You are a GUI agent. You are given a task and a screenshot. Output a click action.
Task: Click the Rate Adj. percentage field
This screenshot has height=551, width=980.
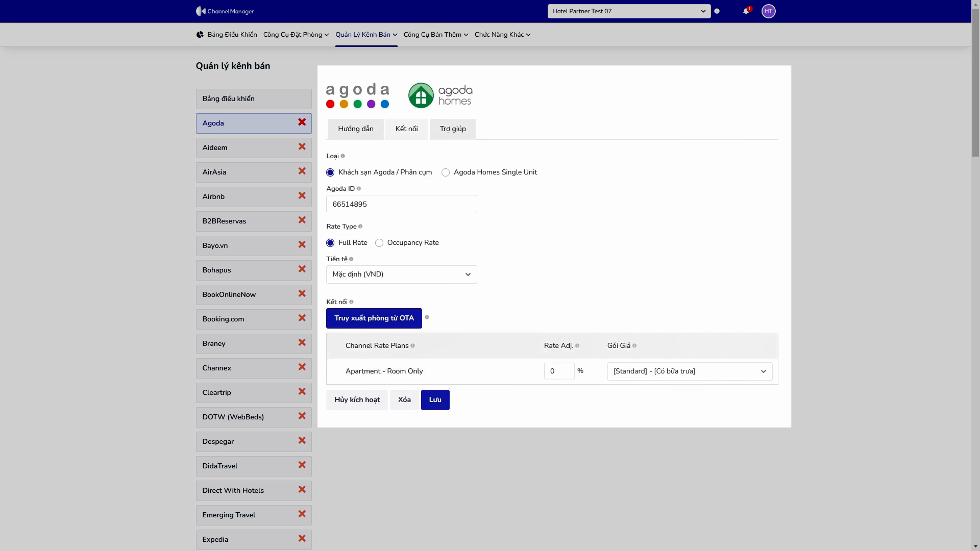[559, 371]
